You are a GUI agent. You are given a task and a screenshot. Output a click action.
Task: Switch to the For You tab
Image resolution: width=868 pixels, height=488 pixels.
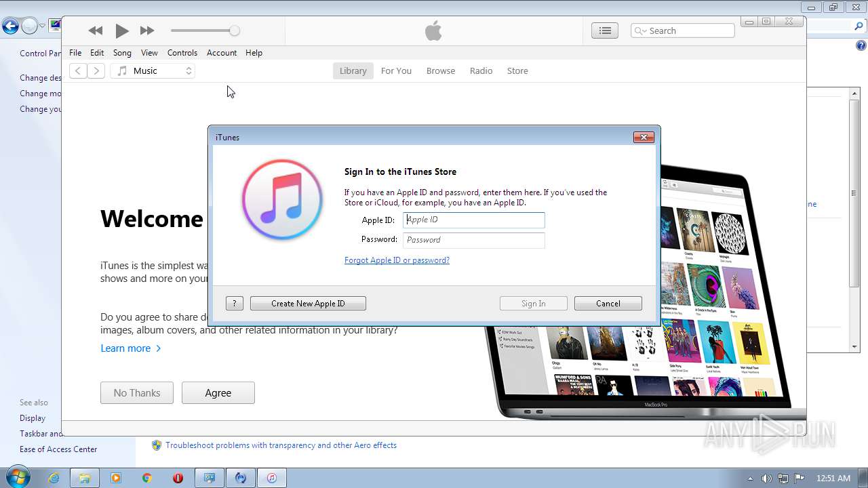pyautogui.click(x=396, y=70)
